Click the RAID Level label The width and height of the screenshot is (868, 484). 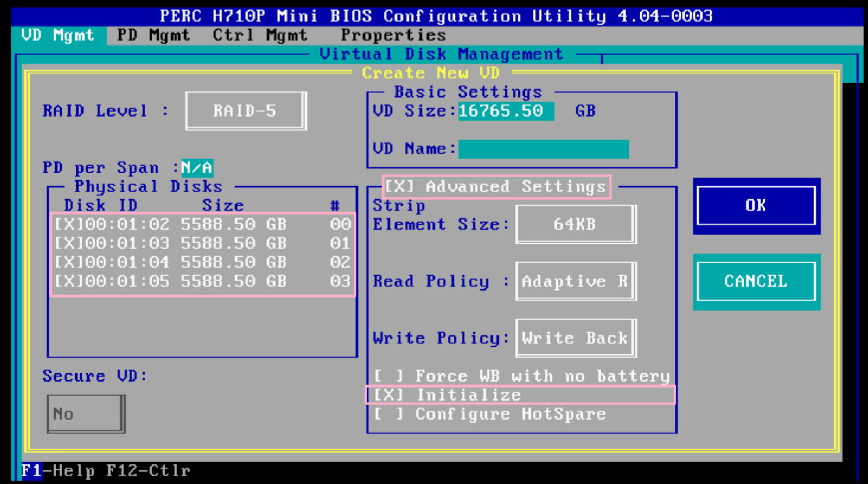(106, 111)
